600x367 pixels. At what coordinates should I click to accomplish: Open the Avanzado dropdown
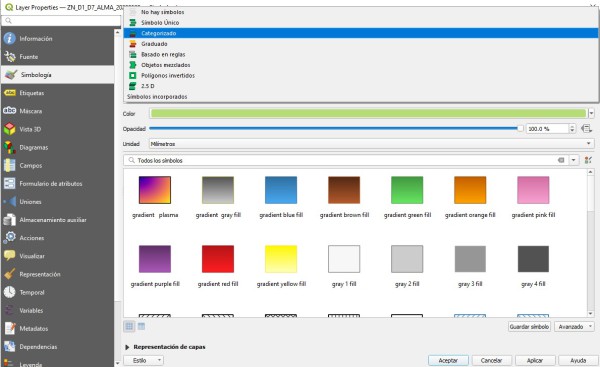click(574, 326)
